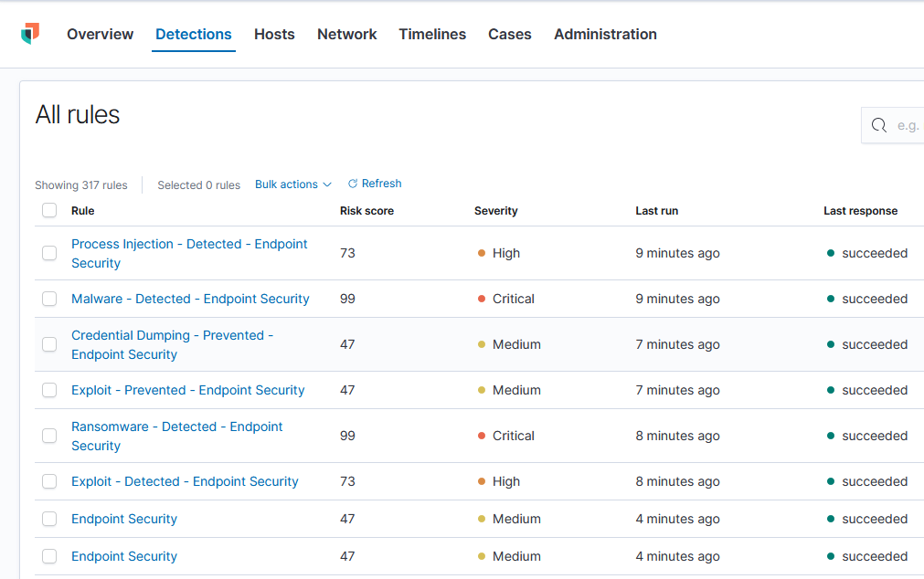Open Credential Dumping - Prevented rule link

tap(172, 335)
